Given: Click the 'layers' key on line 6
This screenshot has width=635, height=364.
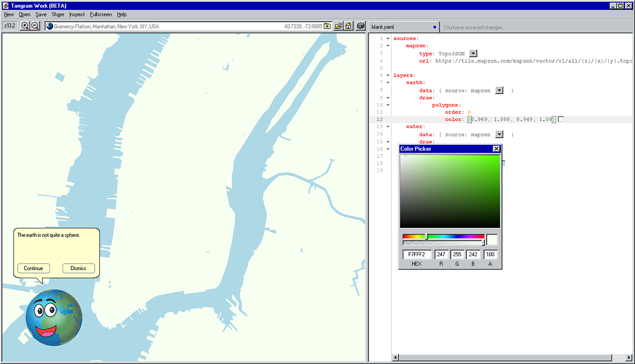Looking at the screenshot, I should [x=404, y=75].
